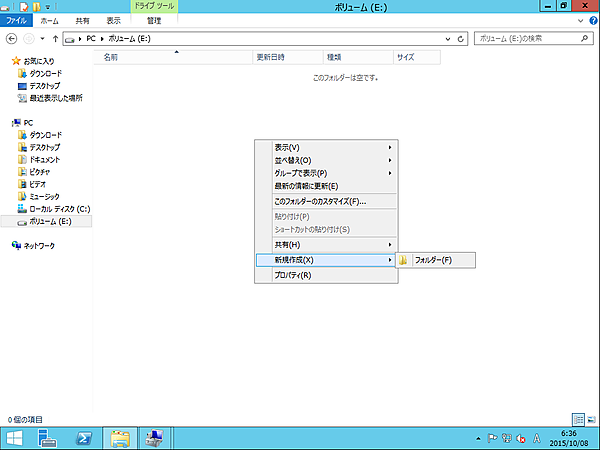Select お気に入り in the navigation pane

point(33,61)
